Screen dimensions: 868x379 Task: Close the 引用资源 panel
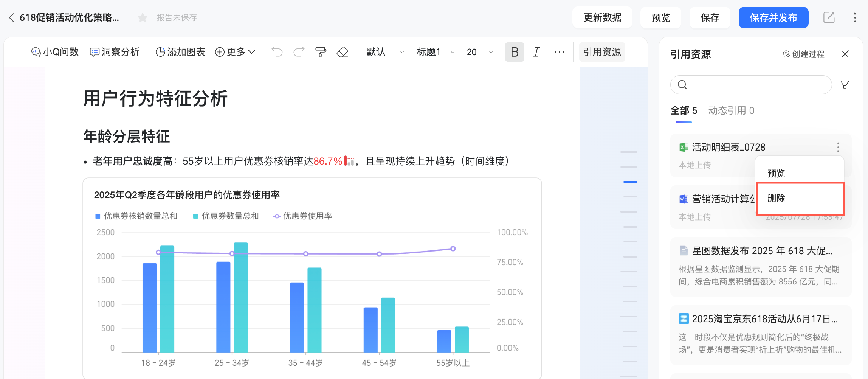click(x=845, y=54)
